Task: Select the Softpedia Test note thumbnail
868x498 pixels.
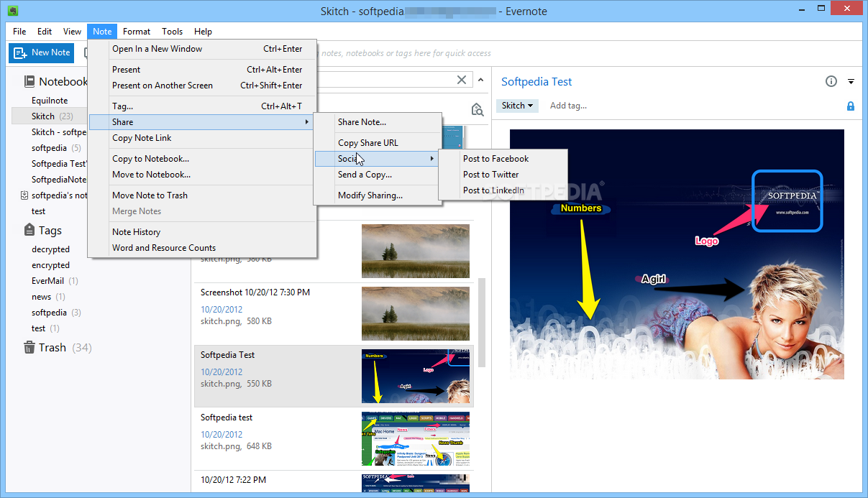Action: click(416, 377)
